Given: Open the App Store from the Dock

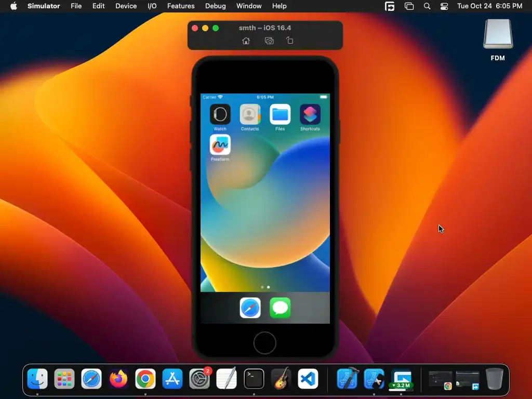Looking at the screenshot, I should pos(172,379).
